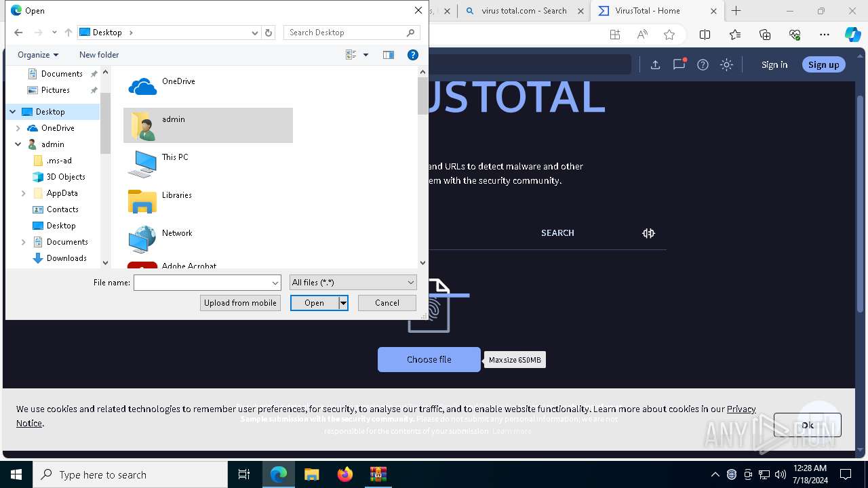Image resolution: width=868 pixels, height=488 pixels.
Task: Open the dialog help icon
Action: click(412, 55)
